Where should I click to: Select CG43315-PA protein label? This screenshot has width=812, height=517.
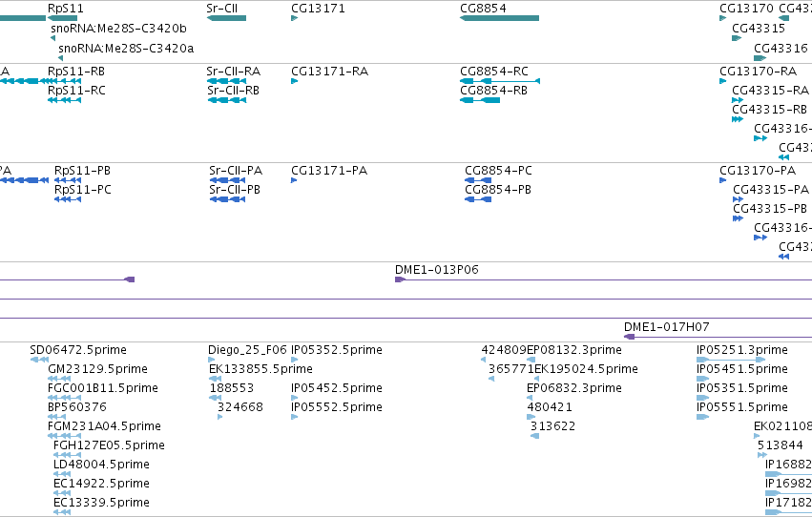(771, 190)
